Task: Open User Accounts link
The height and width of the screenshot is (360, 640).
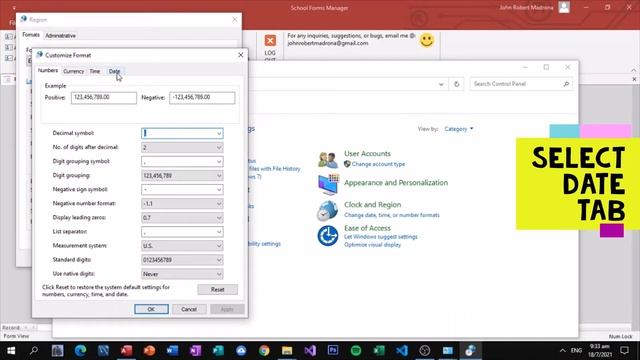Action: [367, 153]
